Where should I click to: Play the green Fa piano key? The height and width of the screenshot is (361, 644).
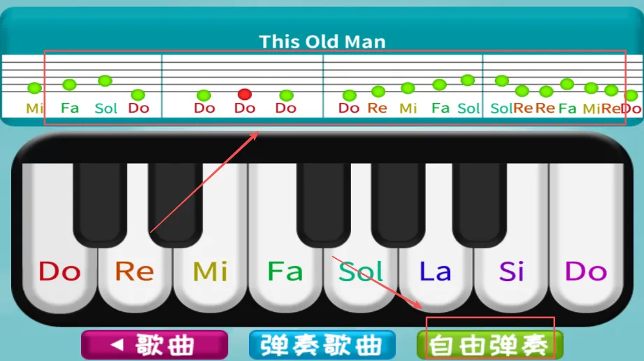(285, 271)
